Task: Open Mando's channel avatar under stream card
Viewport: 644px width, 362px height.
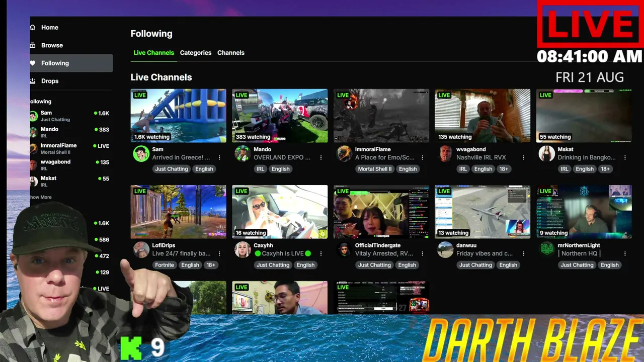Action: [x=243, y=154]
